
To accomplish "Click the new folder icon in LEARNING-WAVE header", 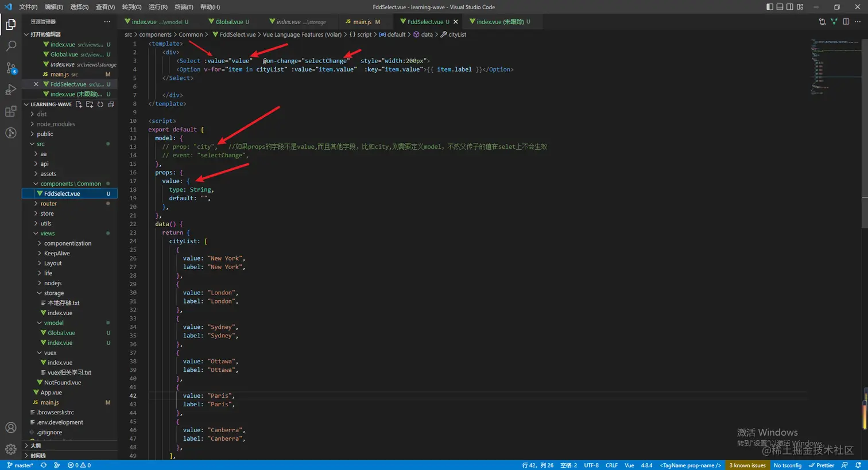I will [90, 104].
